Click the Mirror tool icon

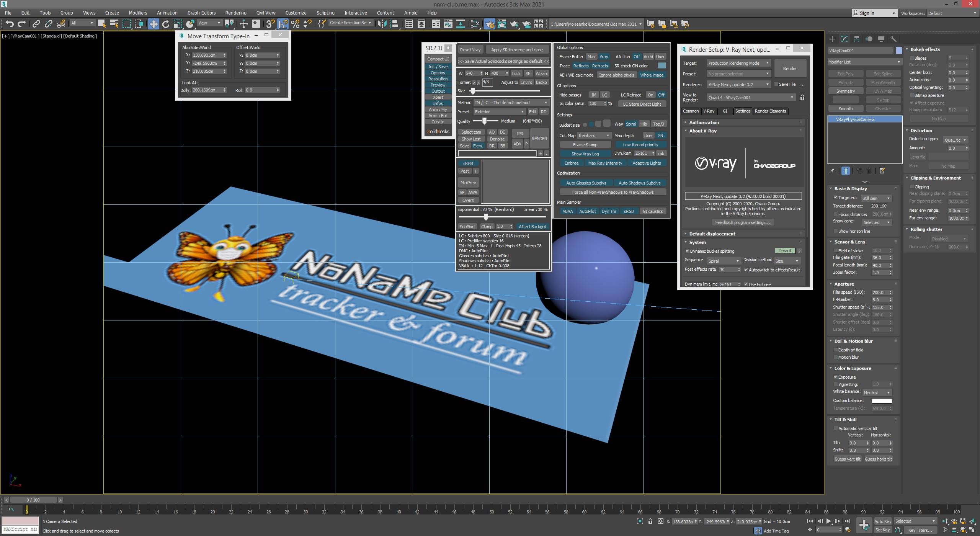[382, 24]
